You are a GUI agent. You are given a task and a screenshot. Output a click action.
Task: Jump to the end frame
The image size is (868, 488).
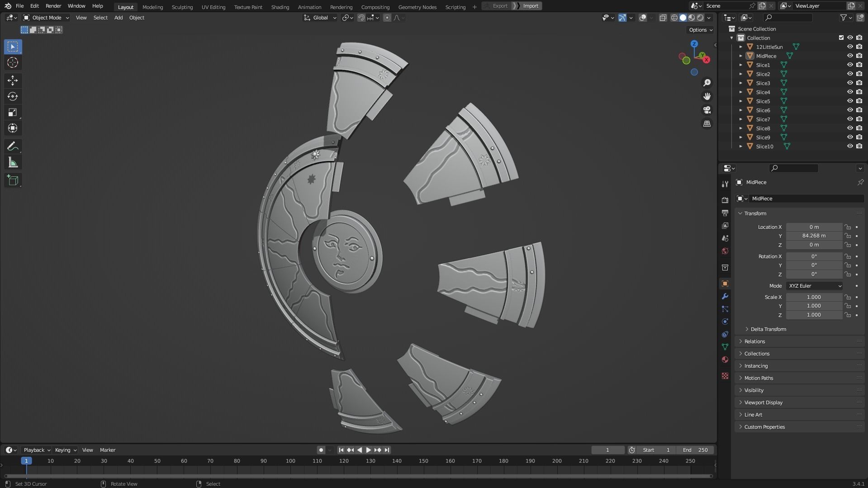click(x=387, y=450)
